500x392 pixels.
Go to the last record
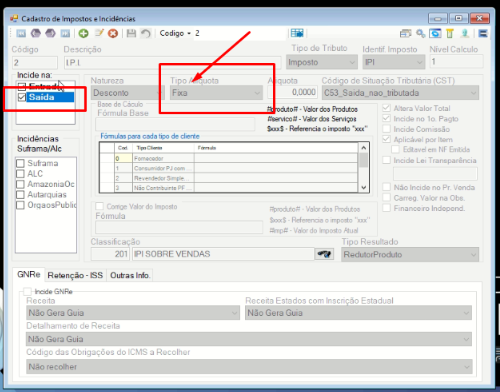point(65,33)
